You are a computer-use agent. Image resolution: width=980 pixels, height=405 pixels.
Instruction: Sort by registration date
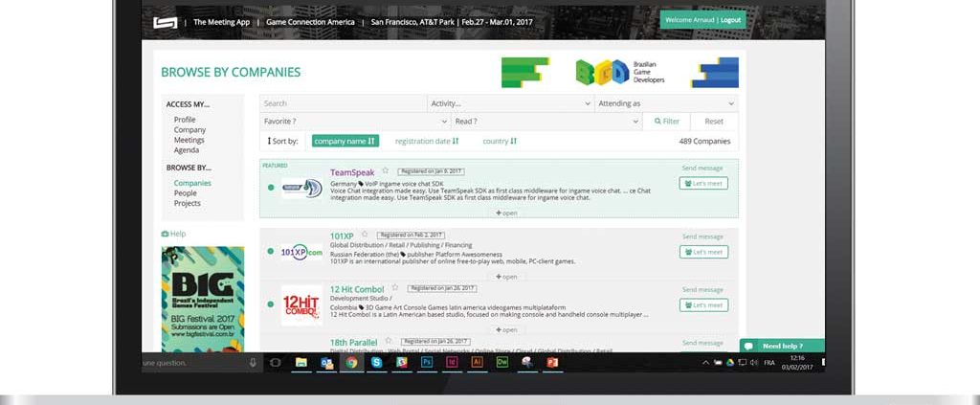(427, 142)
